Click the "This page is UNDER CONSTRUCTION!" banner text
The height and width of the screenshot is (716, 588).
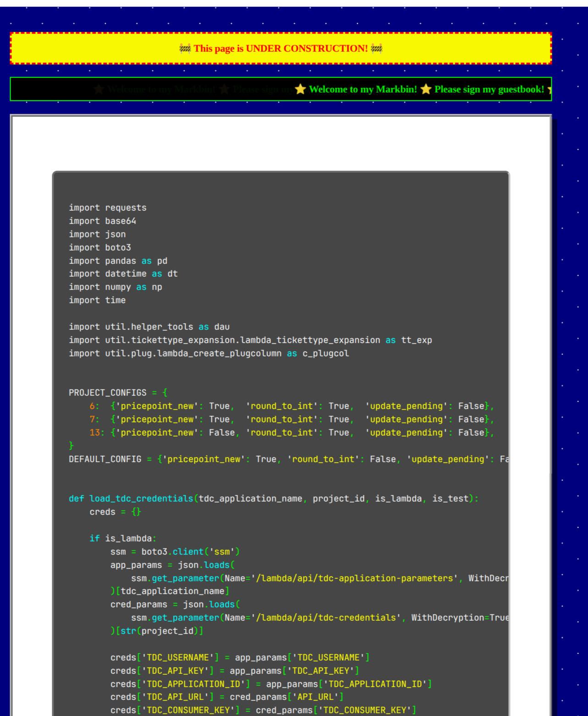280,49
